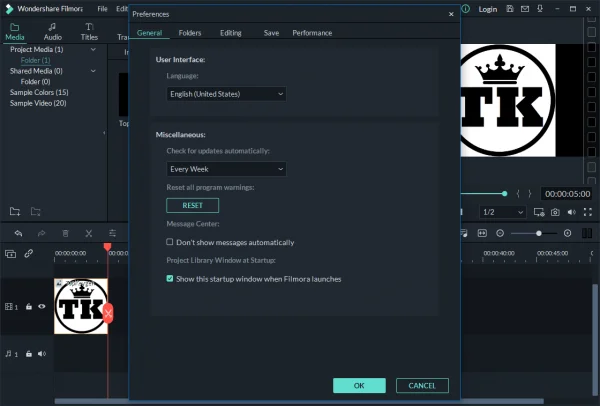This screenshot has width=600, height=406.
Task: Click the CANCEL button
Action: [422, 385]
